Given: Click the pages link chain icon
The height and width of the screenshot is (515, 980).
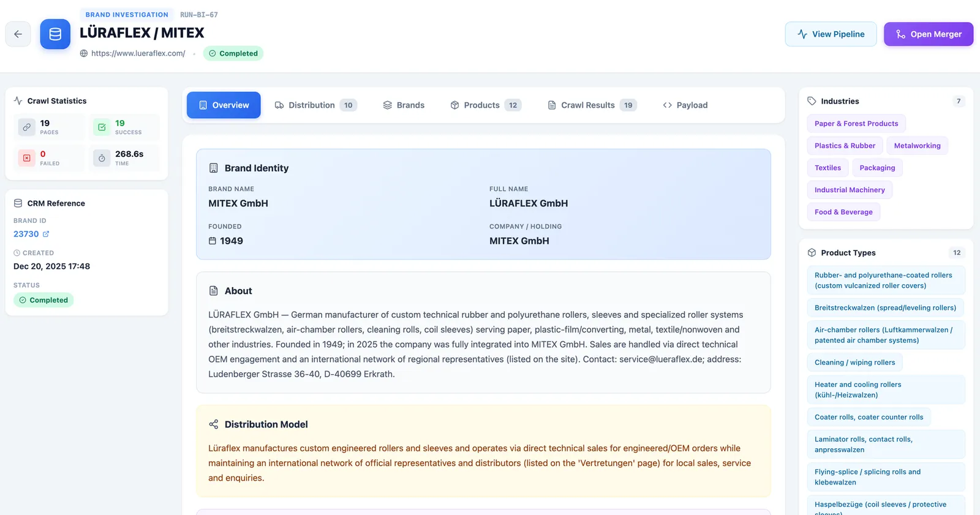Looking at the screenshot, I should [x=26, y=127].
